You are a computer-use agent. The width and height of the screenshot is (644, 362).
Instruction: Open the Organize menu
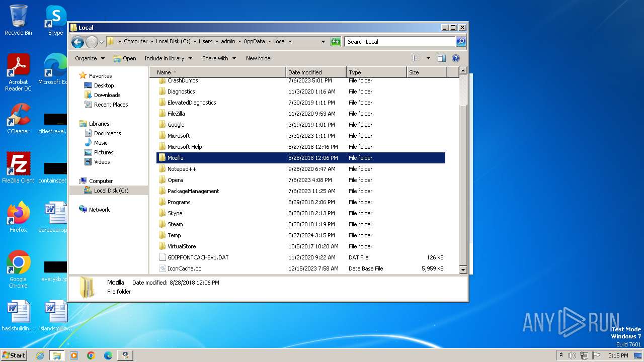tap(90, 58)
